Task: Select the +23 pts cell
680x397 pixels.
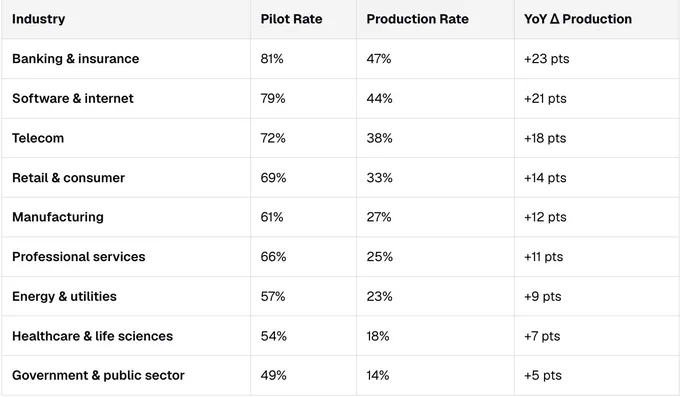Action: (546, 59)
